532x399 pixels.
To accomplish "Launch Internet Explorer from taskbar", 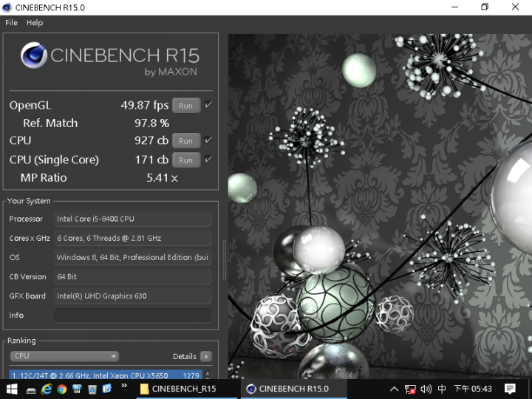I will pos(46,389).
